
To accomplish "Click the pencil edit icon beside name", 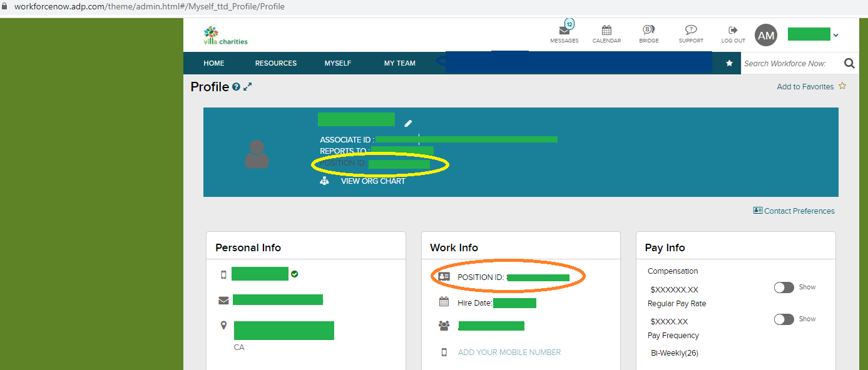I will pyautogui.click(x=408, y=124).
